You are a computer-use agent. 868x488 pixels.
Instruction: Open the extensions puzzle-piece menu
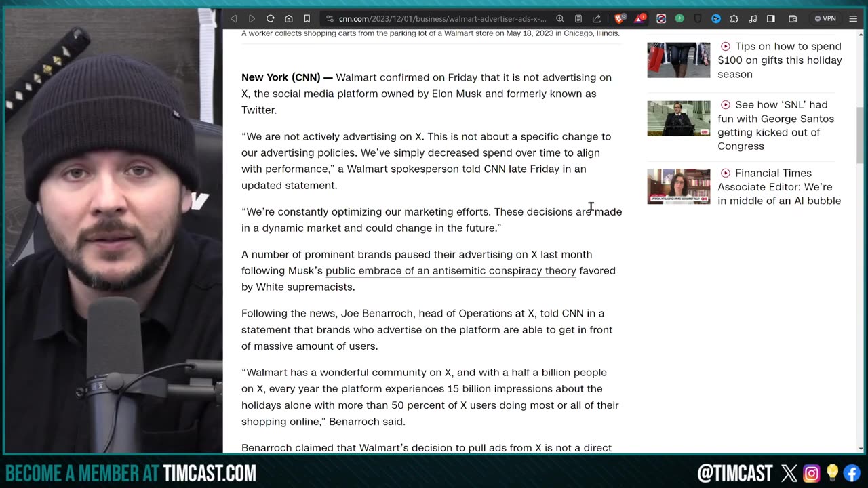[x=734, y=19]
